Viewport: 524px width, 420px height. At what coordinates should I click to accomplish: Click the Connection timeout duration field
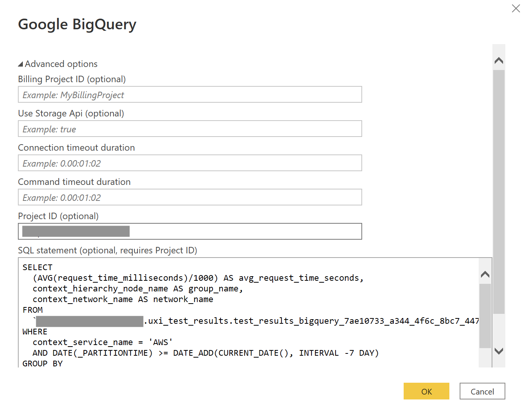190,163
